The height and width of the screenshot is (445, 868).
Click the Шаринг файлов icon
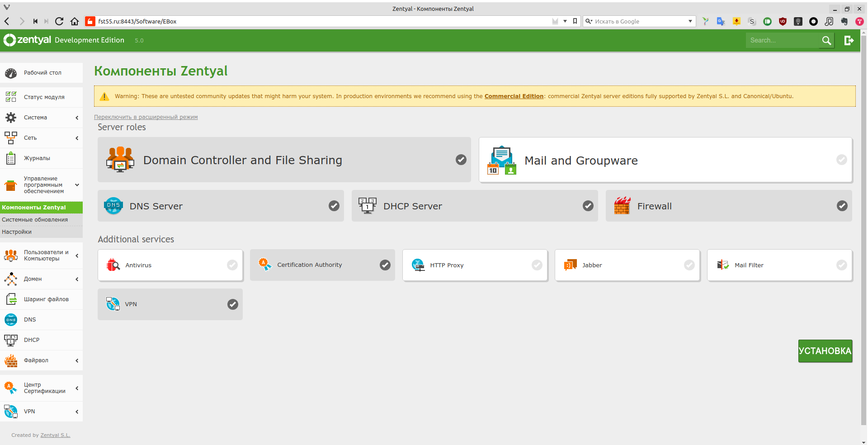(11, 299)
